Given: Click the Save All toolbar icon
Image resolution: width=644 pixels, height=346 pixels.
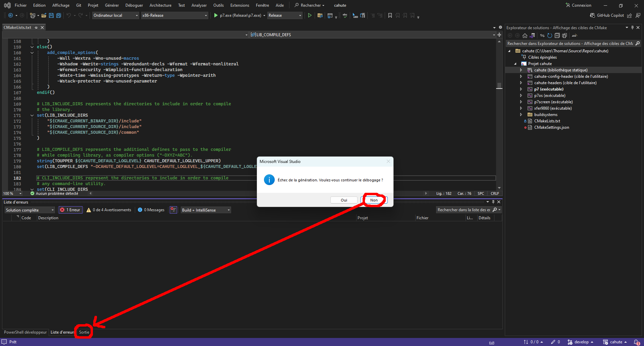Looking at the screenshot, I should click(x=59, y=15).
